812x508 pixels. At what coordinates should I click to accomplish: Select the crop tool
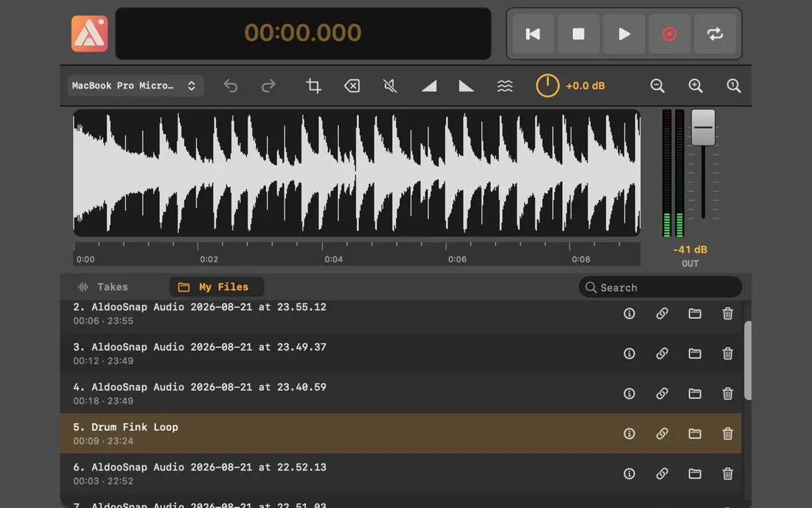pos(313,85)
